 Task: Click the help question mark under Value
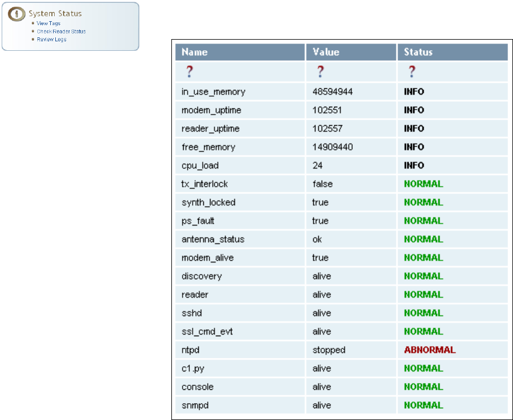(320, 71)
